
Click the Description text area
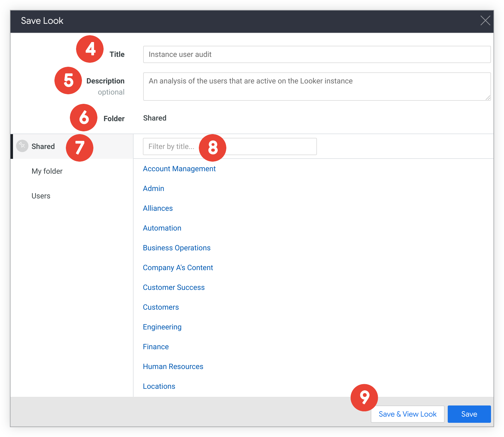tap(317, 87)
